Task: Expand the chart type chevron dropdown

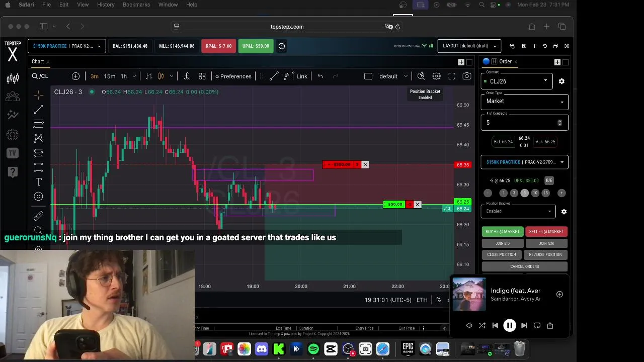Action: 172,76
